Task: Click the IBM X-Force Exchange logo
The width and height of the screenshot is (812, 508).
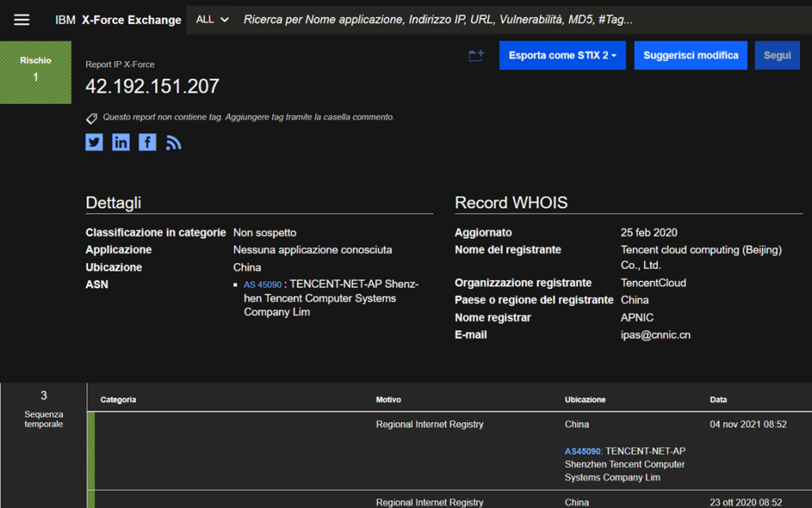Action: (118, 20)
